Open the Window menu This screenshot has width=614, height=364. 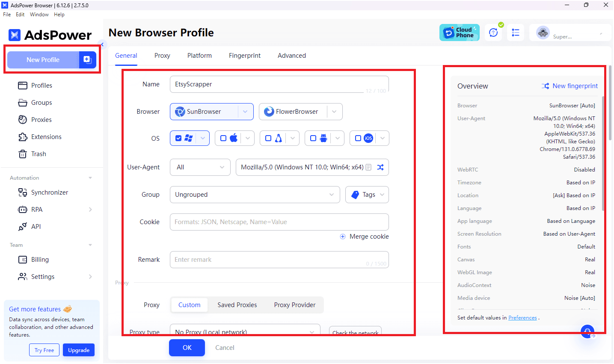39,14
